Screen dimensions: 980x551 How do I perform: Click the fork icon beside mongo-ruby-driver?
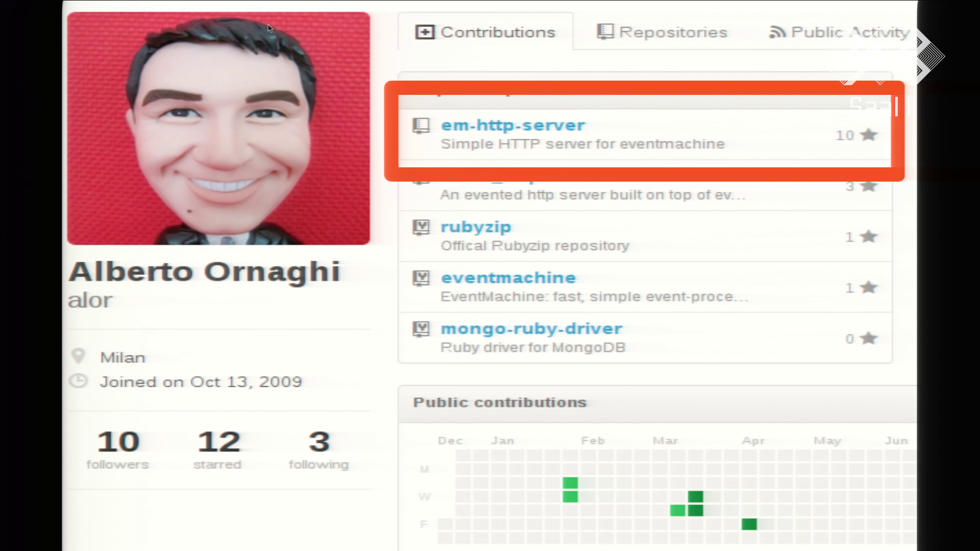(x=421, y=329)
